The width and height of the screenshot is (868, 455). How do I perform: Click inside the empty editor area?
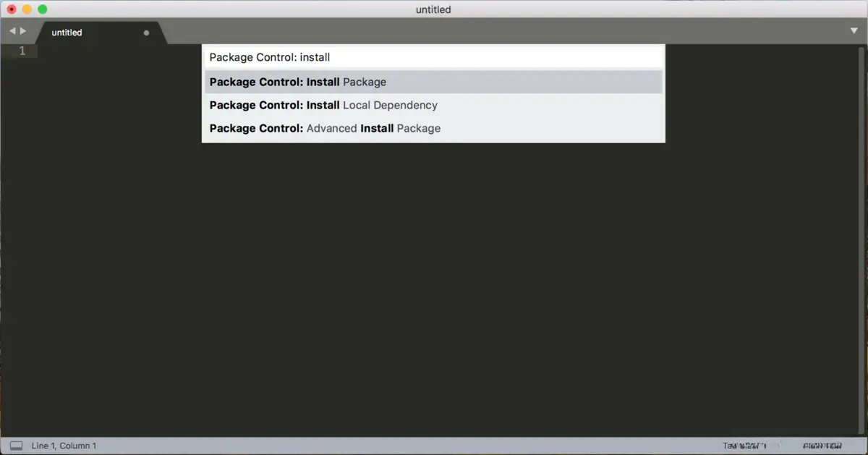(x=434, y=289)
